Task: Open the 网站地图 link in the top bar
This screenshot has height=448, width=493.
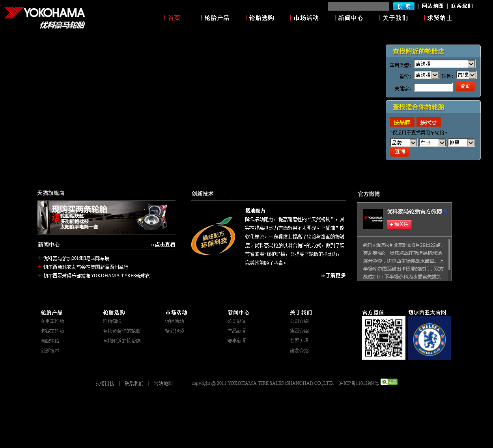Action: tap(433, 6)
